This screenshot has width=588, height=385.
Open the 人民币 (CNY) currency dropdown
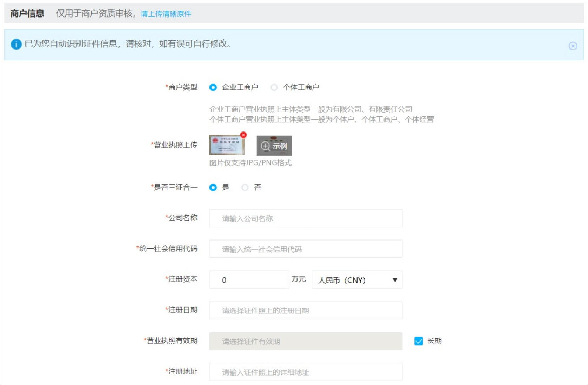[x=356, y=280]
